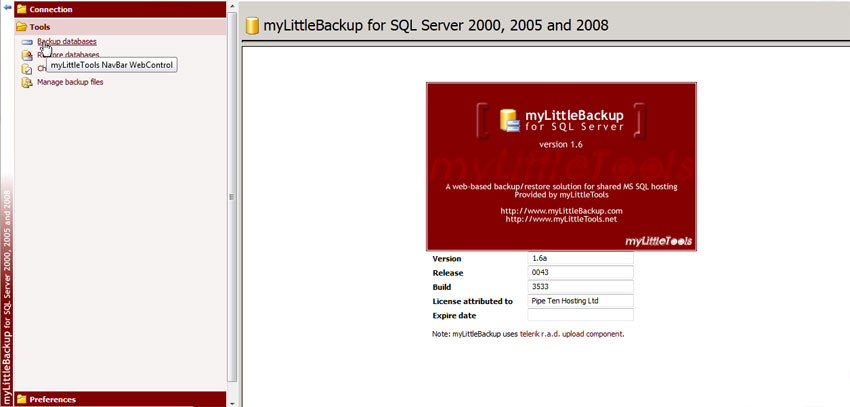Open the Restore databases link

[68, 55]
